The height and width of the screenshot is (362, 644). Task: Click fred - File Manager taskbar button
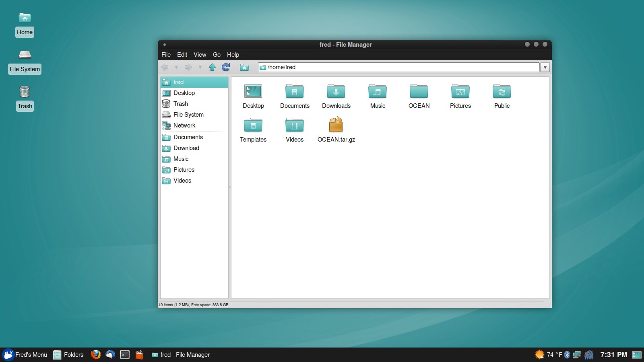(181, 355)
